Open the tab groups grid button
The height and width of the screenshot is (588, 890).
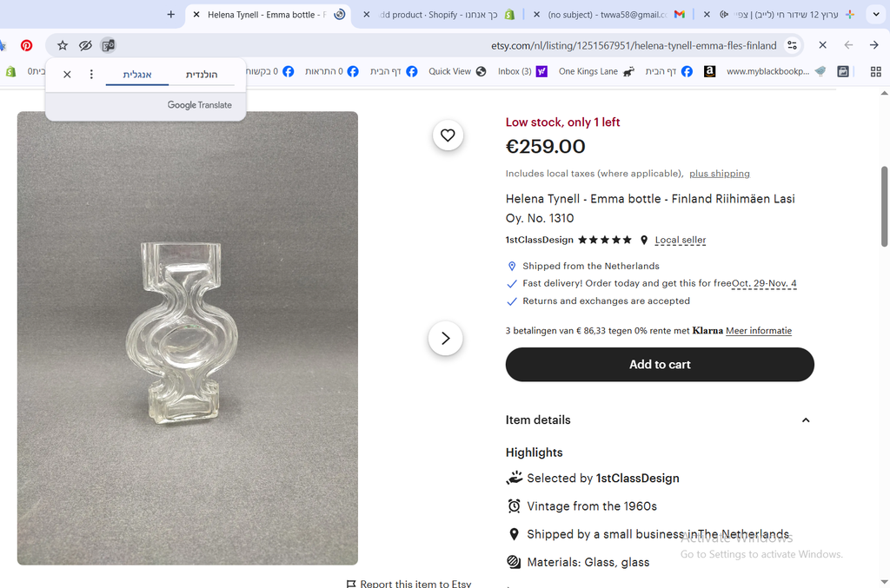pyautogui.click(x=875, y=71)
